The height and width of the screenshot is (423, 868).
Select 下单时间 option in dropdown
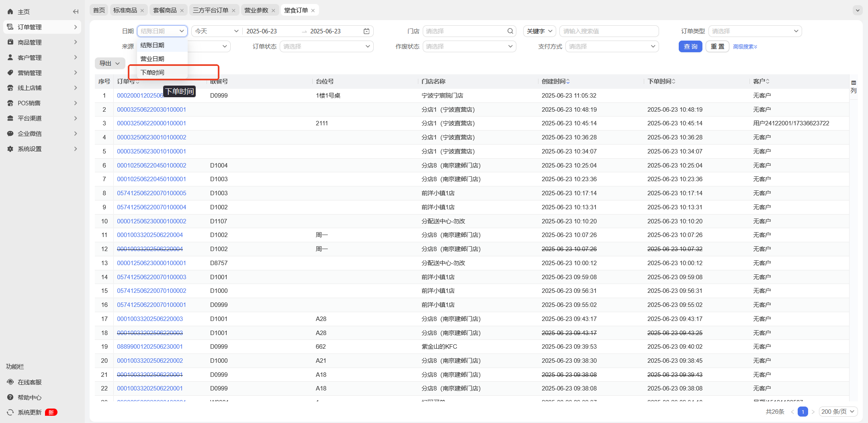[162, 72]
